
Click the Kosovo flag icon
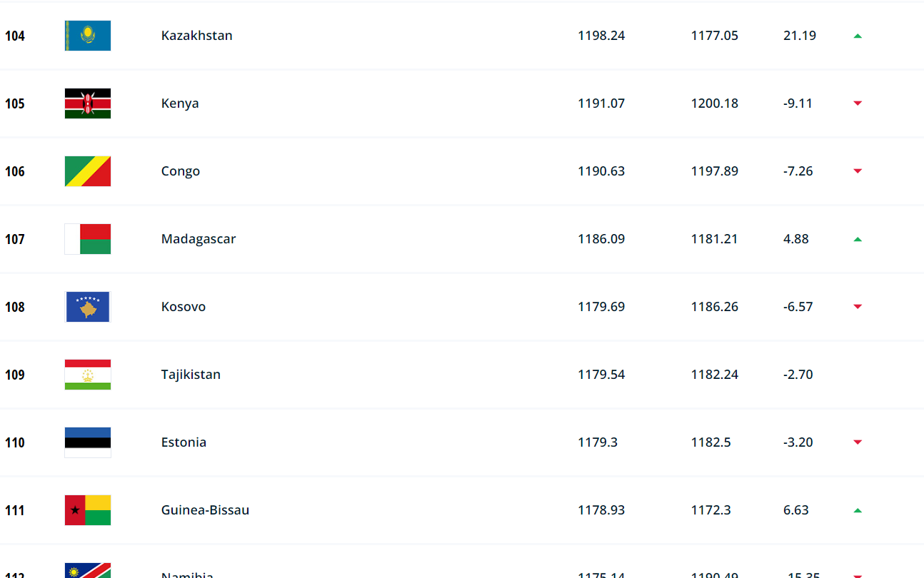[x=88, y=307]
